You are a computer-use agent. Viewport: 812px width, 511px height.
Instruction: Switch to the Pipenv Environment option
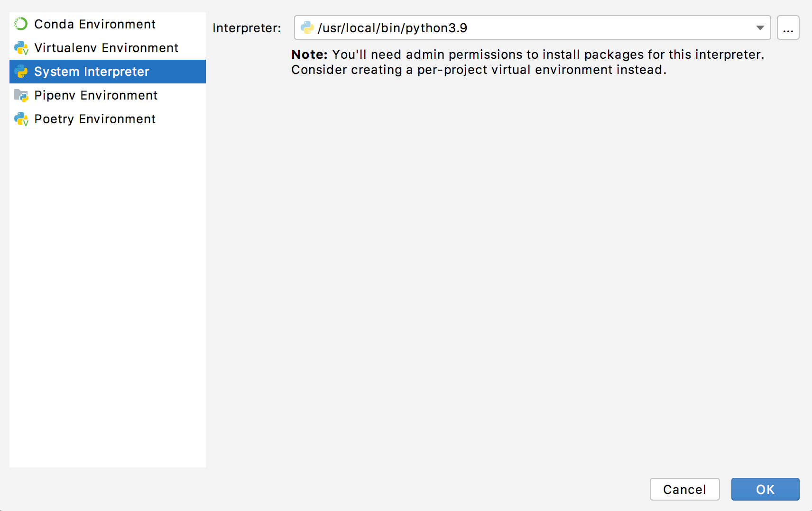(95, 95)
